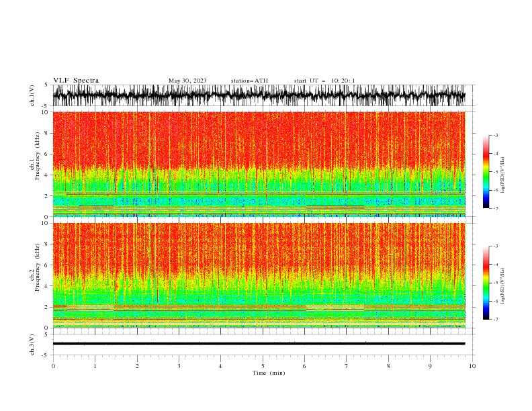Click the "-7" label on ch.2 color bar
Screen dimensions: 532x411
click(495, 319)
